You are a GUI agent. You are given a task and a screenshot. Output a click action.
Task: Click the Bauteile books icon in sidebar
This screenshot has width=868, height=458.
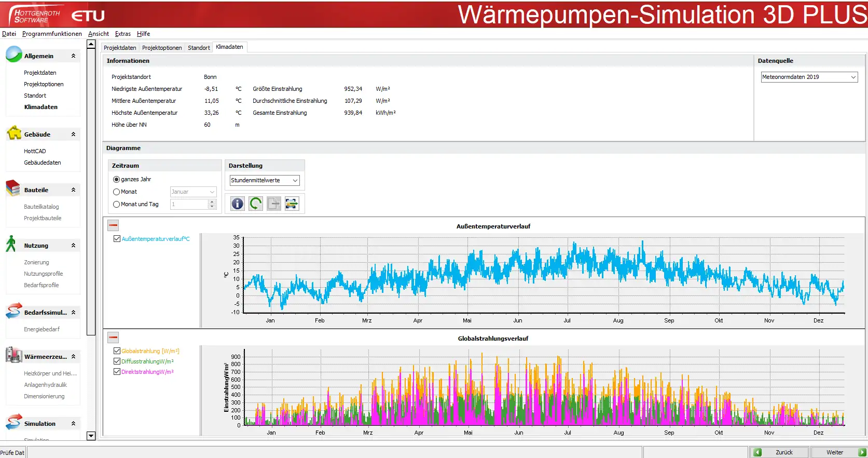(13, 189)
